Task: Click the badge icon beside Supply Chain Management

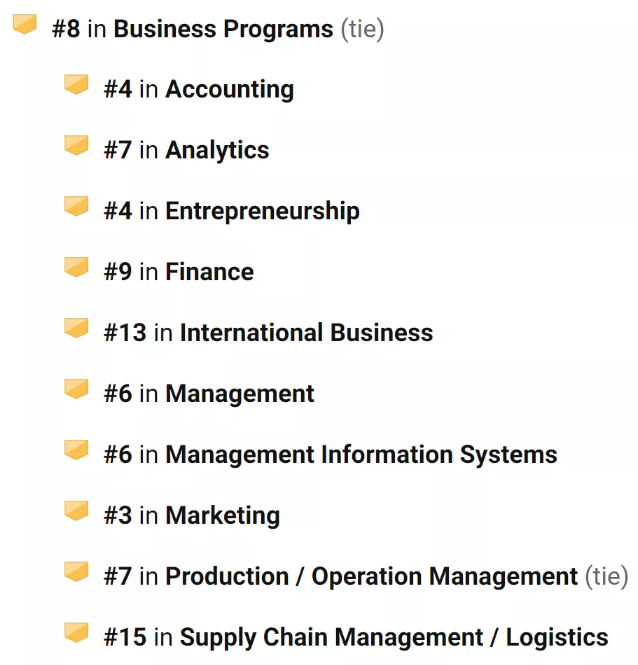Action: tap(76, 632)
